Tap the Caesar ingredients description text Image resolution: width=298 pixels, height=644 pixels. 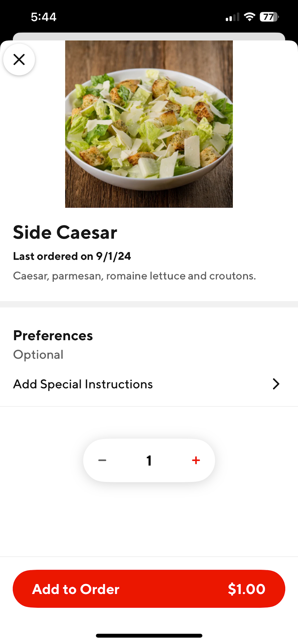coord(134,276)
